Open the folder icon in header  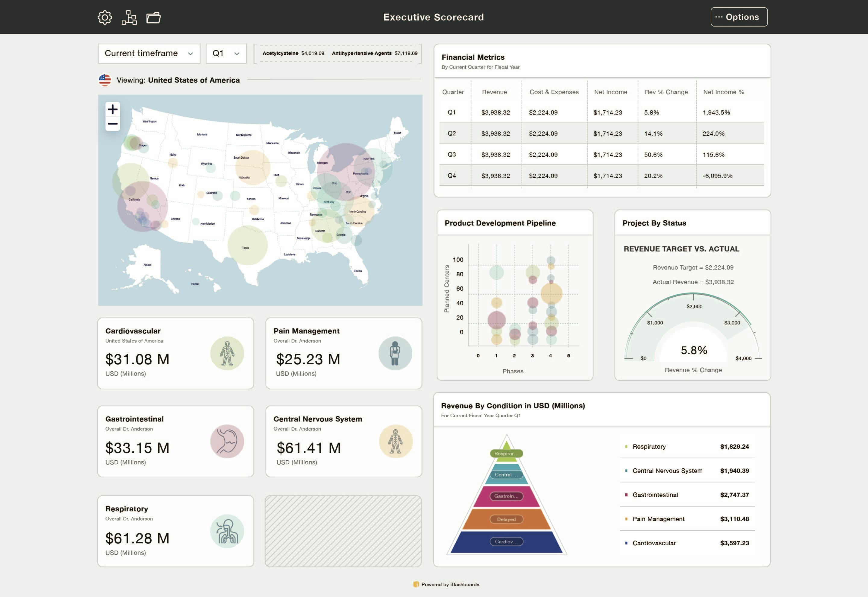pos(153,17)
